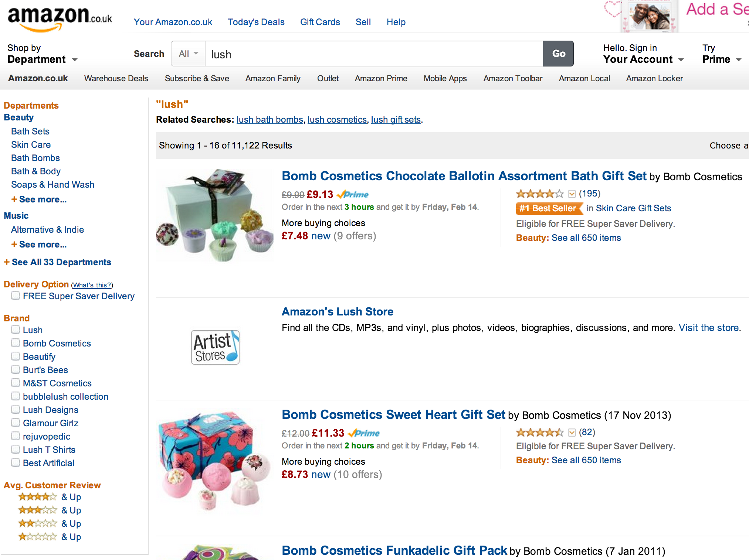Click into the search text field

373,54
